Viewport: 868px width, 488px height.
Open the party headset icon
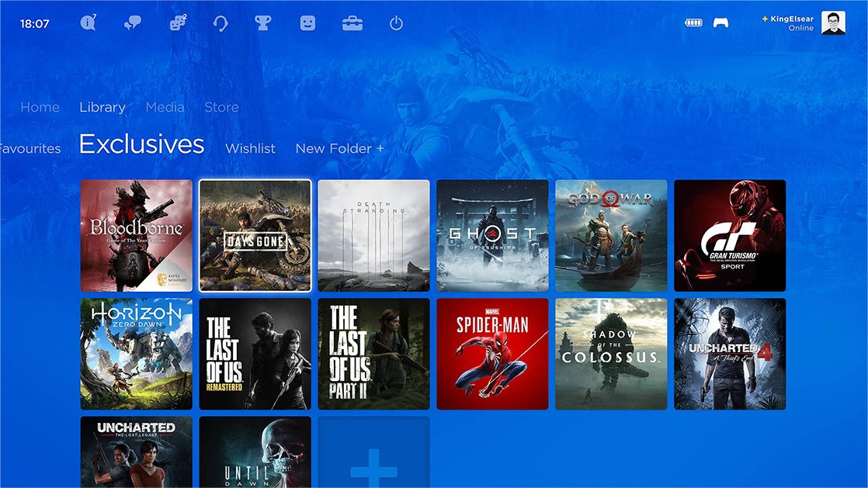(x=220, y=23)
